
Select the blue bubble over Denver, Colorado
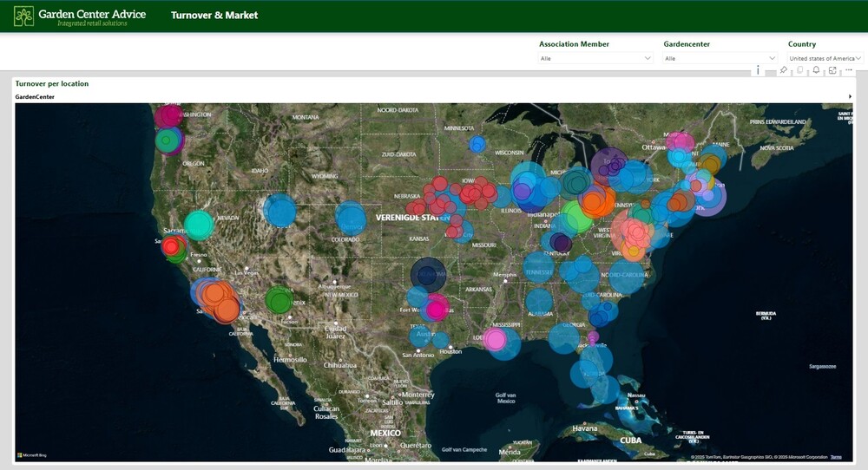point(351,217)
